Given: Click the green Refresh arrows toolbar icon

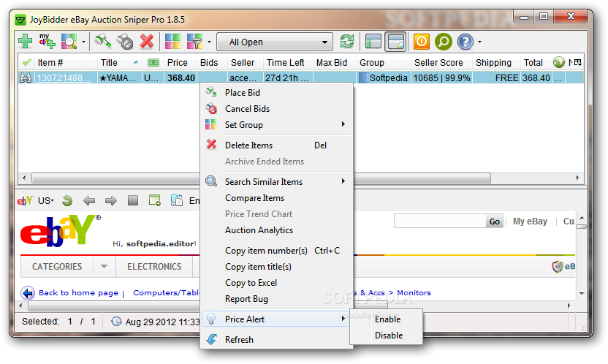Looking at the screenshot, I should (x=347, y=42).
